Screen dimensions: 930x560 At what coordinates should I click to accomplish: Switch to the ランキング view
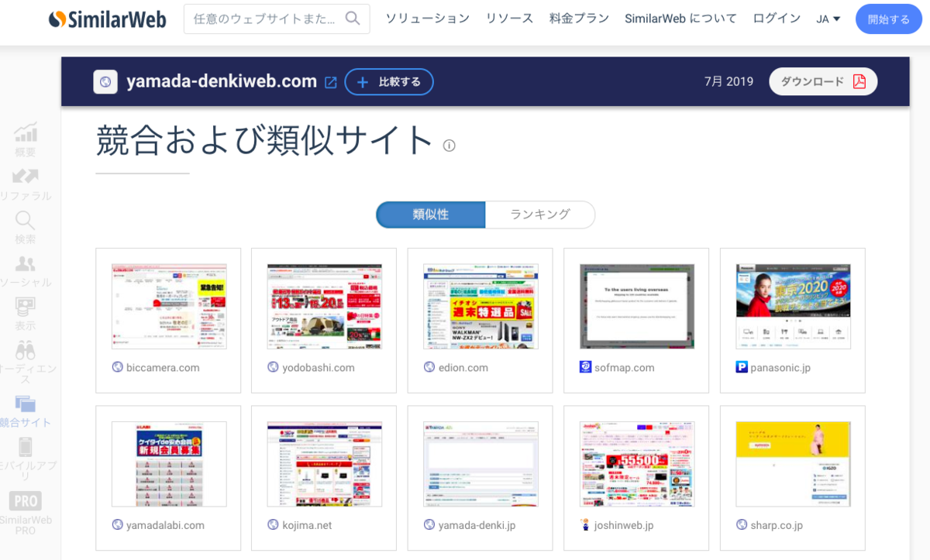click(540, 215)
